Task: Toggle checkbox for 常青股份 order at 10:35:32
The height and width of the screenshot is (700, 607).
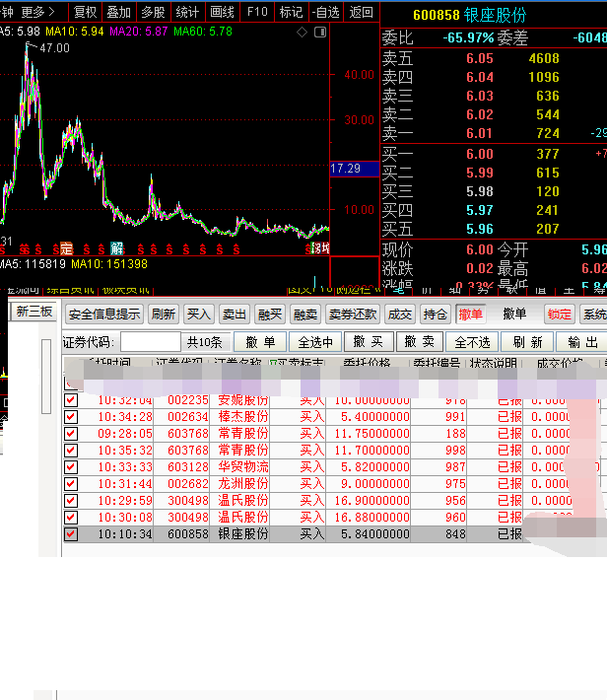Action: [71, 451]
